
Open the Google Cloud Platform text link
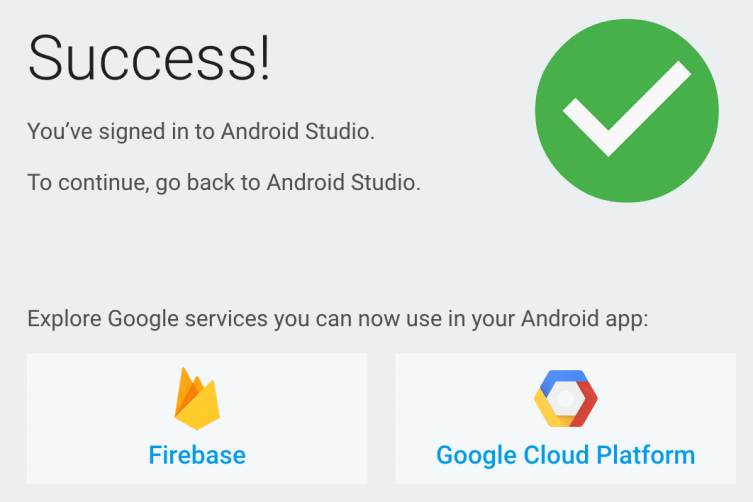coord(565,455)
